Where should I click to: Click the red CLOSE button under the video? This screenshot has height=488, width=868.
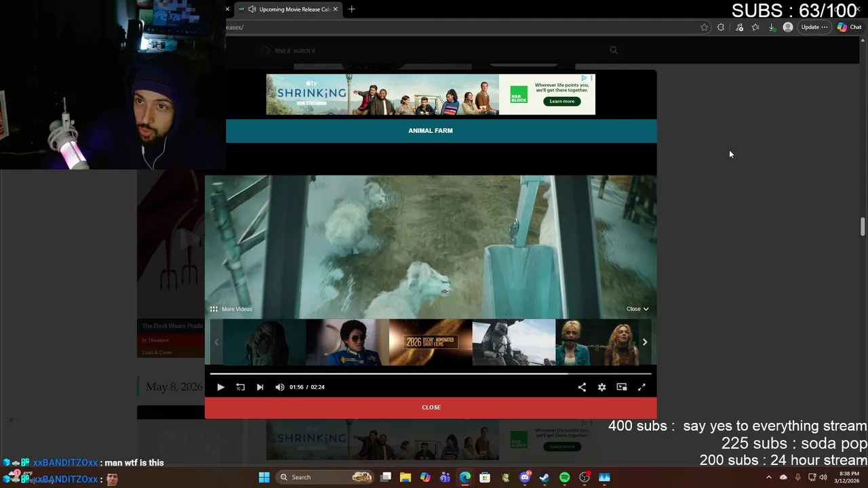coord(431,407)
